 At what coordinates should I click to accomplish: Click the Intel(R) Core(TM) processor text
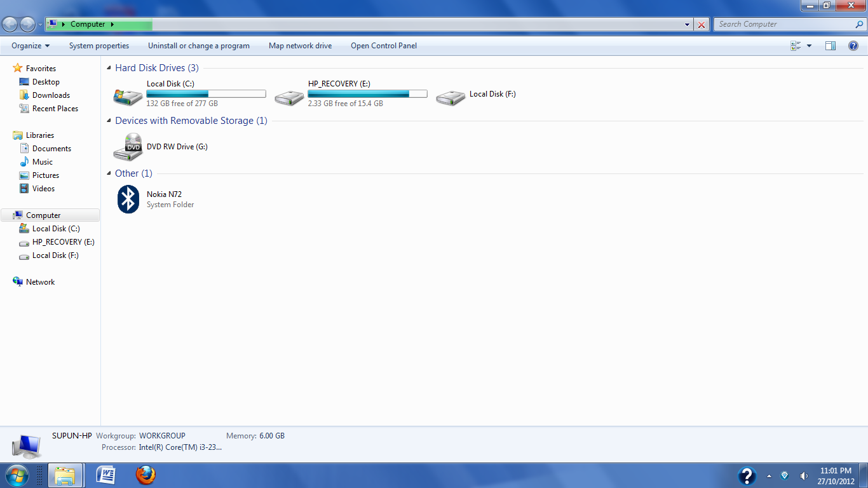pos(180,447)
